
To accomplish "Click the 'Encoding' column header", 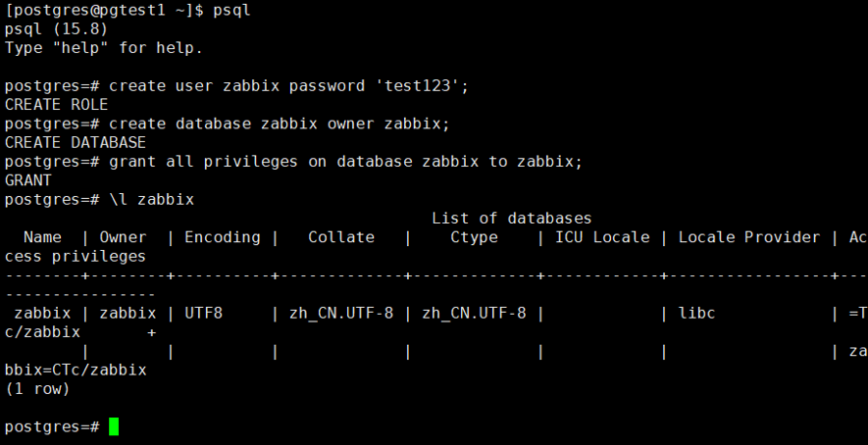I will click(223, 237).
